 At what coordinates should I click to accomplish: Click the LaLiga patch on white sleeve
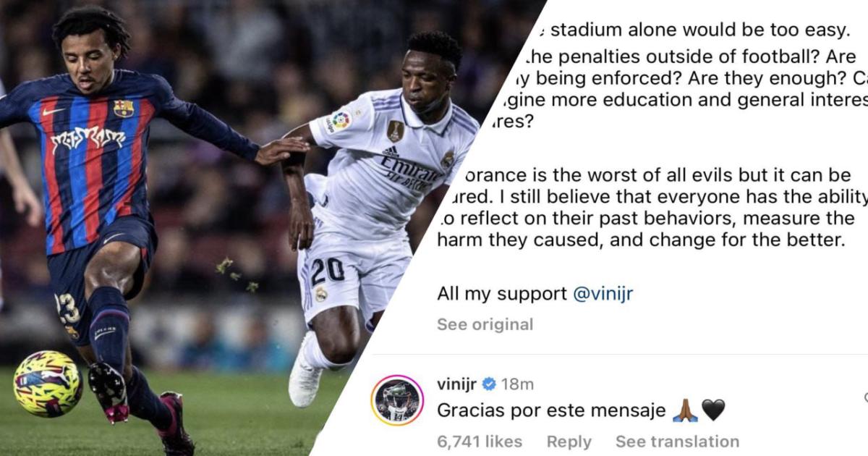(341, 120)
